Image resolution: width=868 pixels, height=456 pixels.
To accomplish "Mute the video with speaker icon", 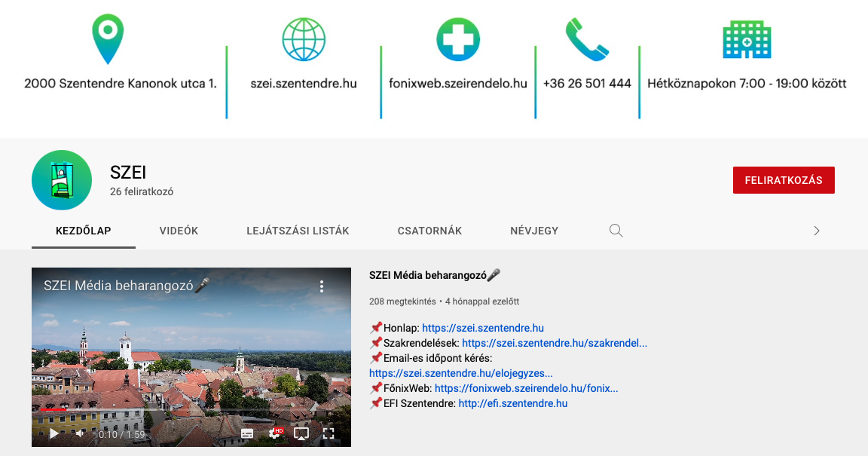I will click(81, 434).
